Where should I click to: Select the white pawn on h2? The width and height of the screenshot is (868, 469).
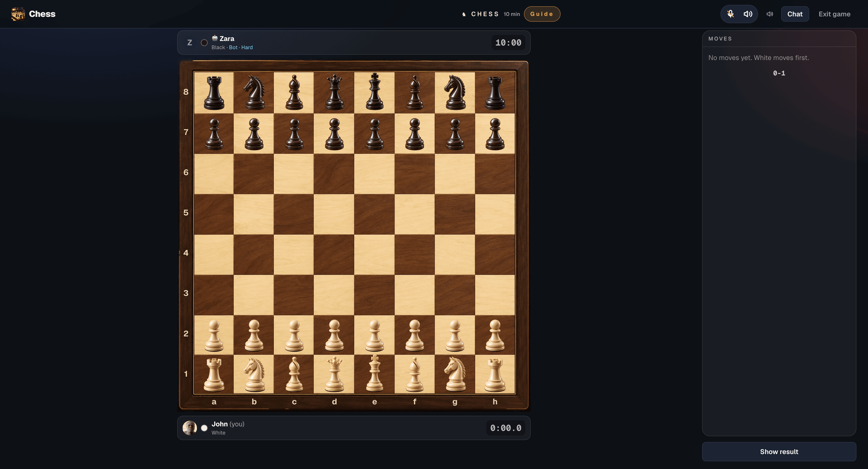[x=495, y=335]
